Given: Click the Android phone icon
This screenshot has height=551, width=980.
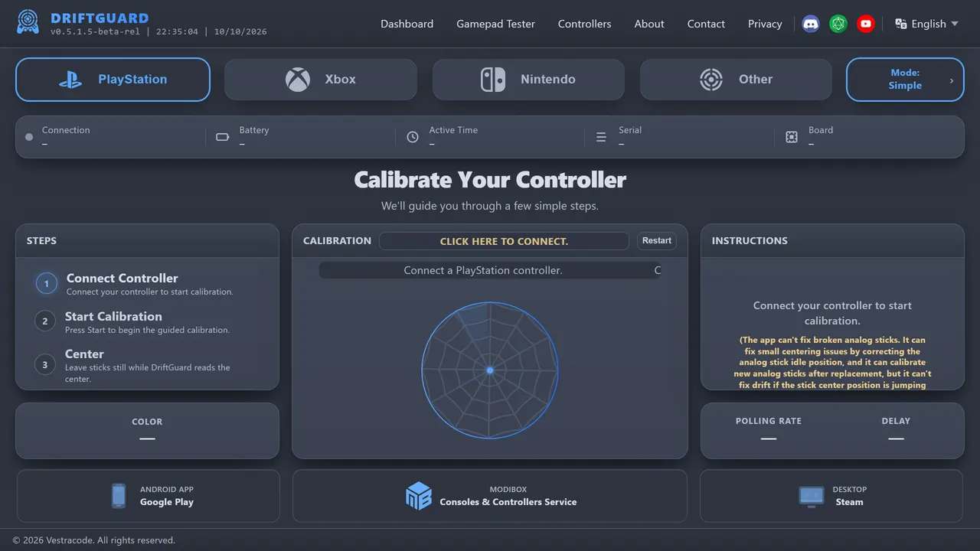Looking at the screenshot, I should click(119, 496).
